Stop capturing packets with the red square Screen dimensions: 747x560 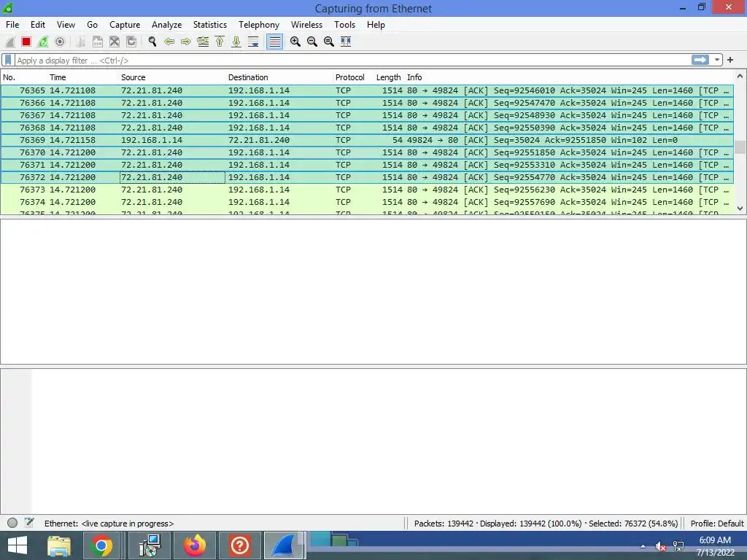coord(26,42)
